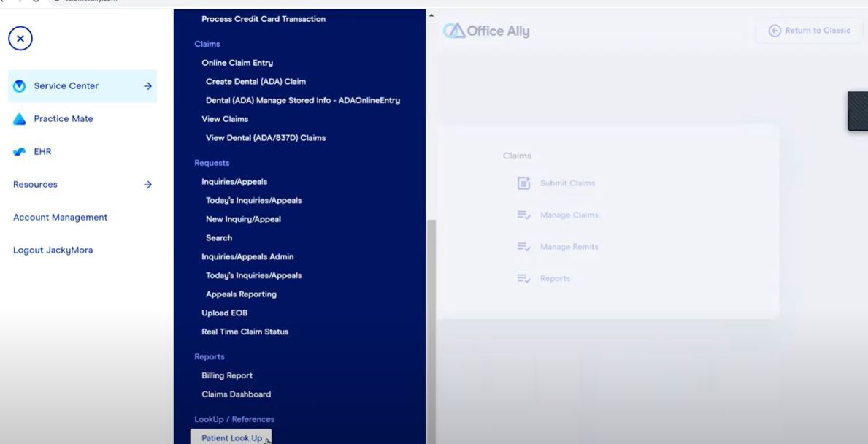Click the Manage Remits icon
This screenshot has height=444, width=868.
click(x=523, y=247)
